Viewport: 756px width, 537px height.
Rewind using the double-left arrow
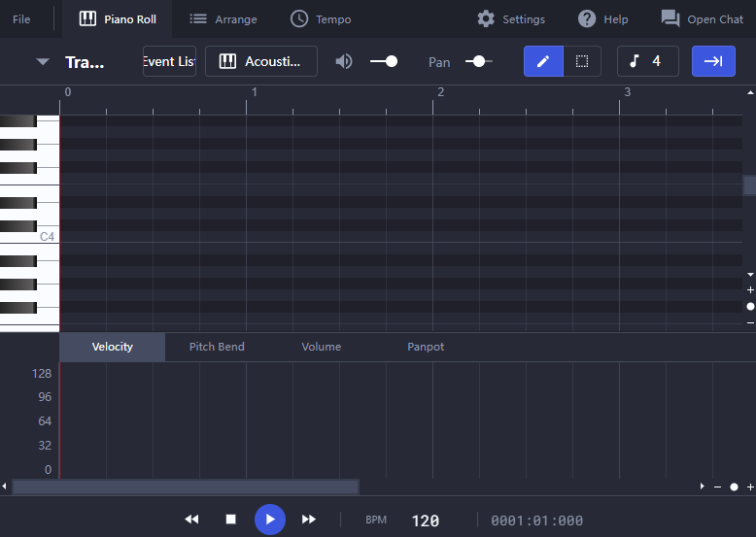click(191, 520)
